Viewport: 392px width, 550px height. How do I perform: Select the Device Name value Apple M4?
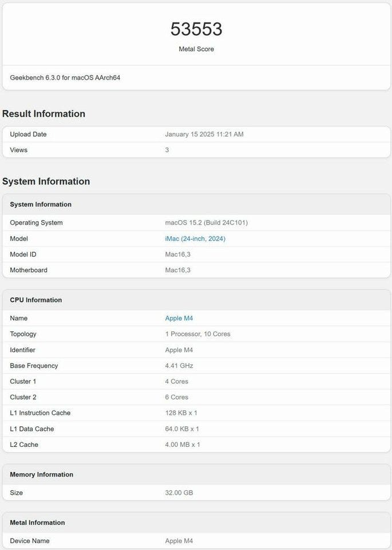click(x=179, y=541)
